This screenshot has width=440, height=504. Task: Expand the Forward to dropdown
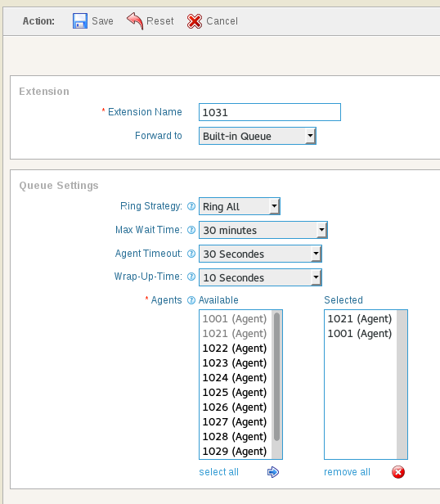pyautogui.click(x=258, y=136)
